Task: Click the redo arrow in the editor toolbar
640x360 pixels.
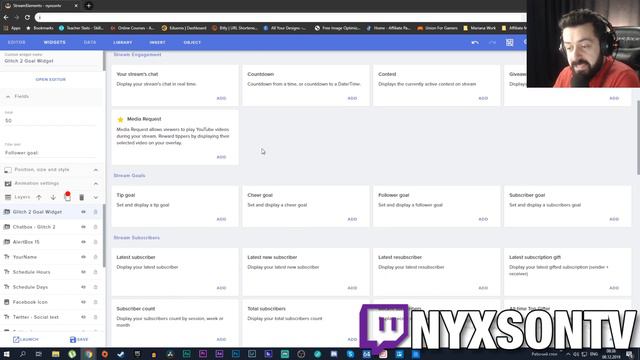Action: pyautogui.click(x=492, y=42)
